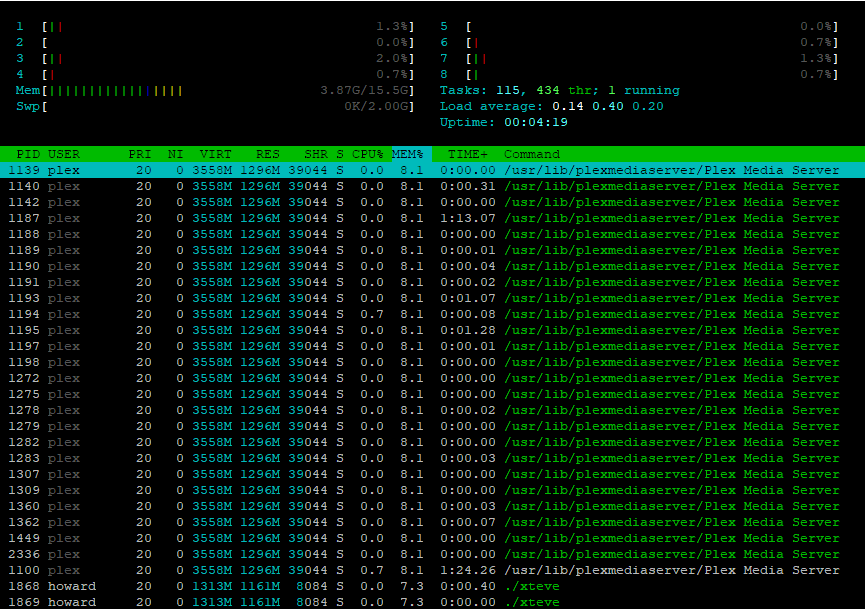Click the NI column header
865x609 pixels.
[x=175, y=154]
